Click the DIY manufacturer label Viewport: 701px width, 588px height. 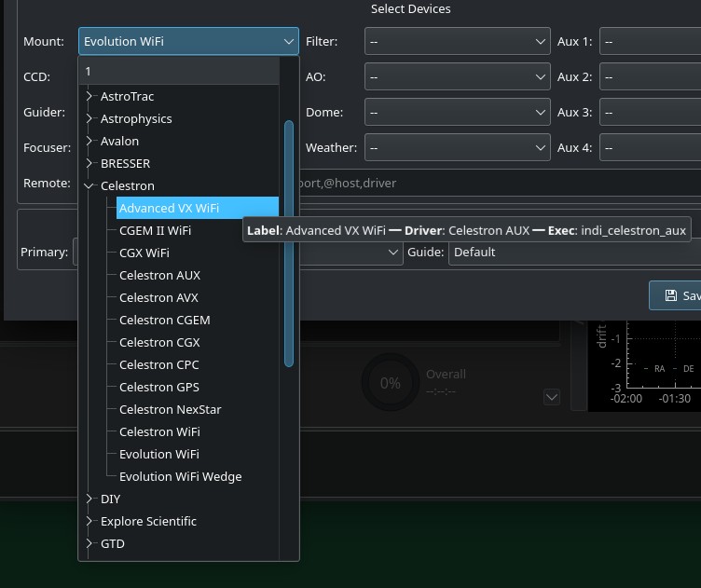pos(110,499)
